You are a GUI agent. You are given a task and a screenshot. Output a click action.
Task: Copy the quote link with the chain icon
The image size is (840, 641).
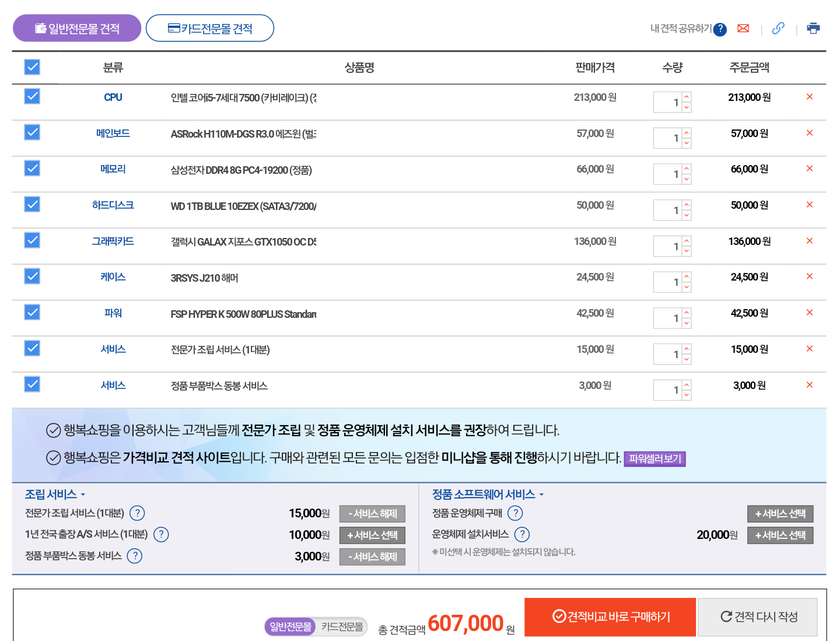pyautogui.click(x=778, y=29)
